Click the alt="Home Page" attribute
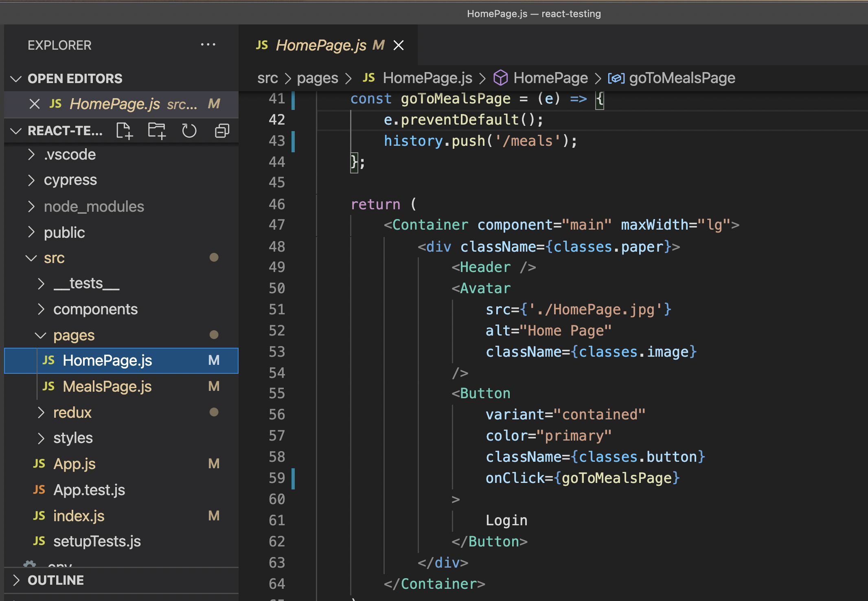868x601 pixels. click(548, 331)
